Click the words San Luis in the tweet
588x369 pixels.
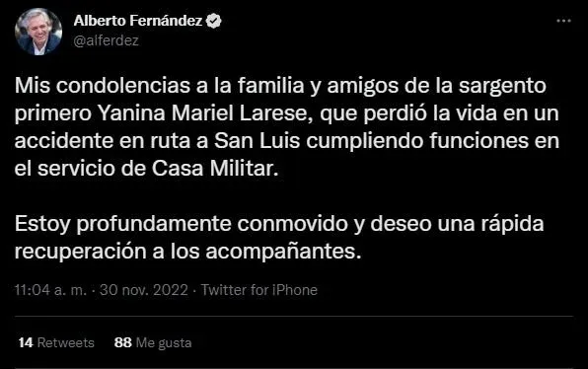coord(257,141)
